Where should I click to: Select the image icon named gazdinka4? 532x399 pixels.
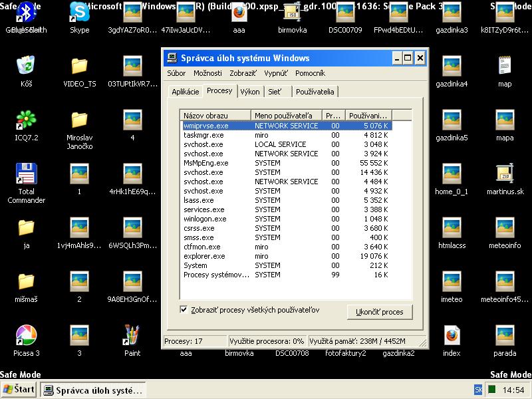click(452, 66)
